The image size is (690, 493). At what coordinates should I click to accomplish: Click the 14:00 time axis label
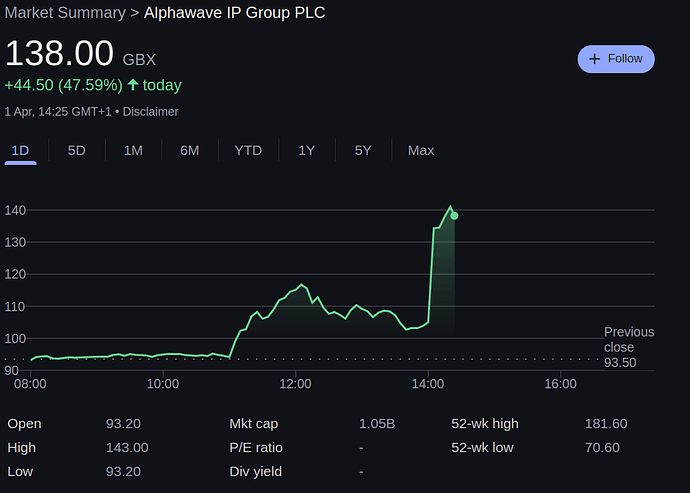(428, 384)
